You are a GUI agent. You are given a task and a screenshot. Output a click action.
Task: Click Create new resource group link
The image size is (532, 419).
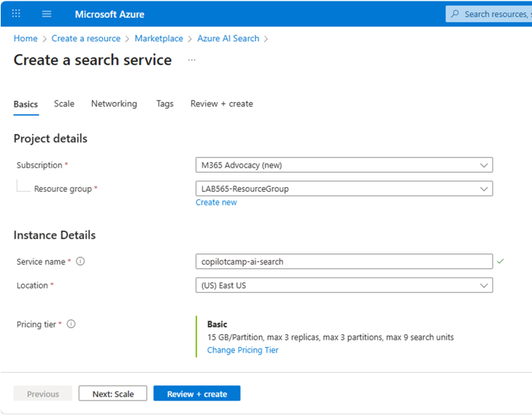[216, 202]
